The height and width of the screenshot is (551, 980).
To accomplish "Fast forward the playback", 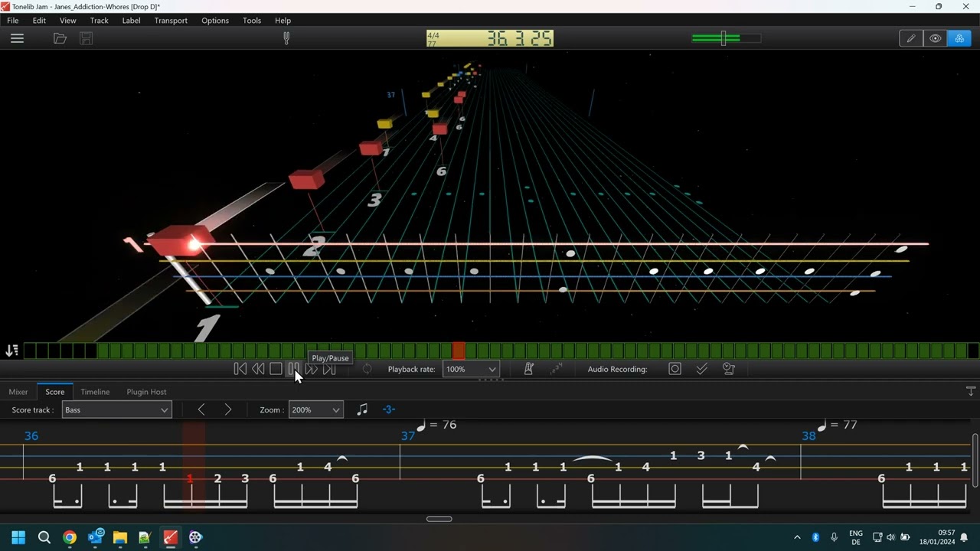I will 311,369.
